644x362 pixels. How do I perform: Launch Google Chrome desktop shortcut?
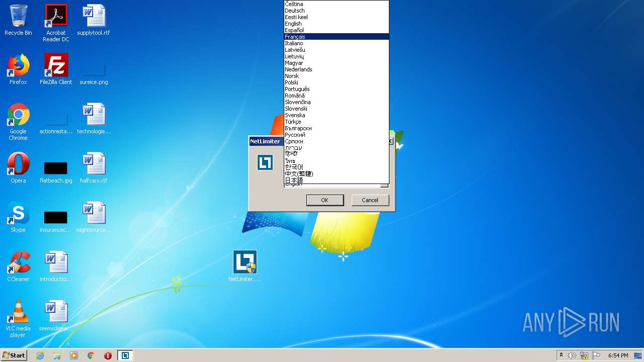[x=18, y=122]
